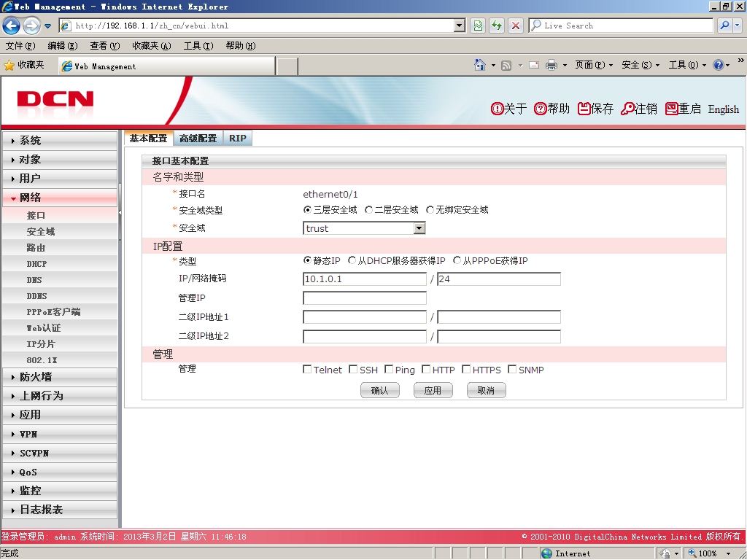This screenshot has height=560, width=747.
Task: Click the 重启 Reboot icon
Action: point(672,109)
